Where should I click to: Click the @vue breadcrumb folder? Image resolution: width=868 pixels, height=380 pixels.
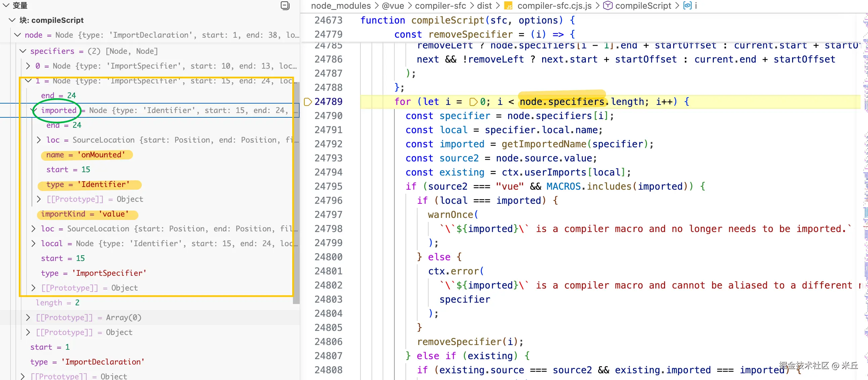393,6
